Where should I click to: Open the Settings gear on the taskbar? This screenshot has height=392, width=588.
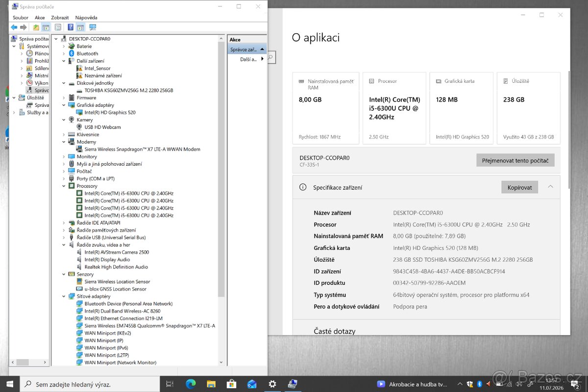click(272, 384)
